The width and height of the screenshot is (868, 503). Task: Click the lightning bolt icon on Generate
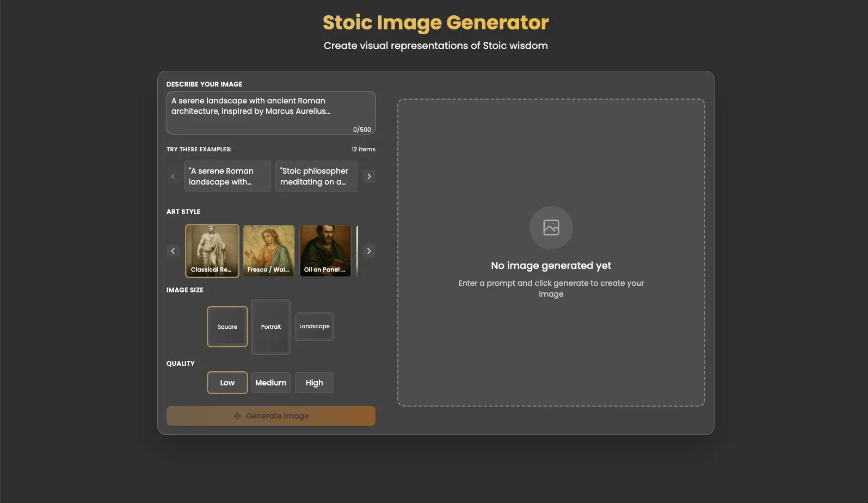[237, 416]
